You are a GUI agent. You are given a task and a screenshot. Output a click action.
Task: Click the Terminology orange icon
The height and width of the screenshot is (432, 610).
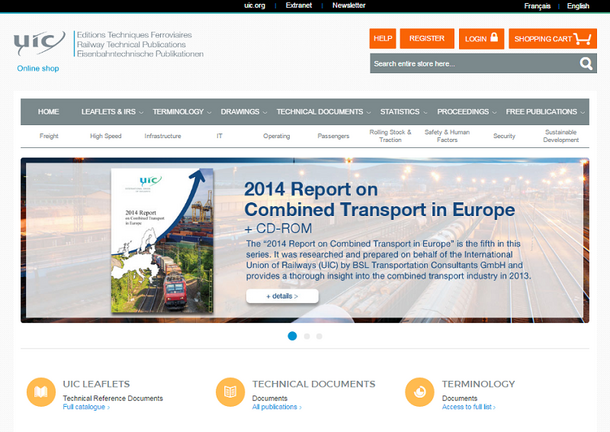pyautogui.click(x=419, y=392)
